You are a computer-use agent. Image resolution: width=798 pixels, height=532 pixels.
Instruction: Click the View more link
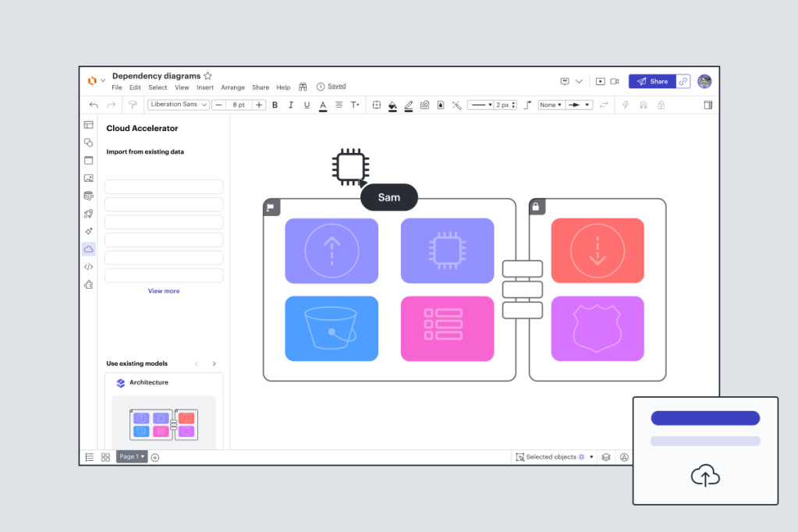click(164, 291)
